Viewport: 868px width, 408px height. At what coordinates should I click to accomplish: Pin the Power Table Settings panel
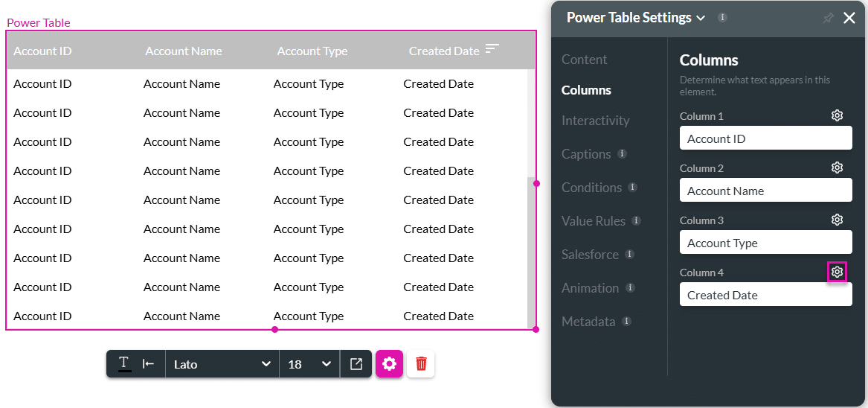(828, 19)
